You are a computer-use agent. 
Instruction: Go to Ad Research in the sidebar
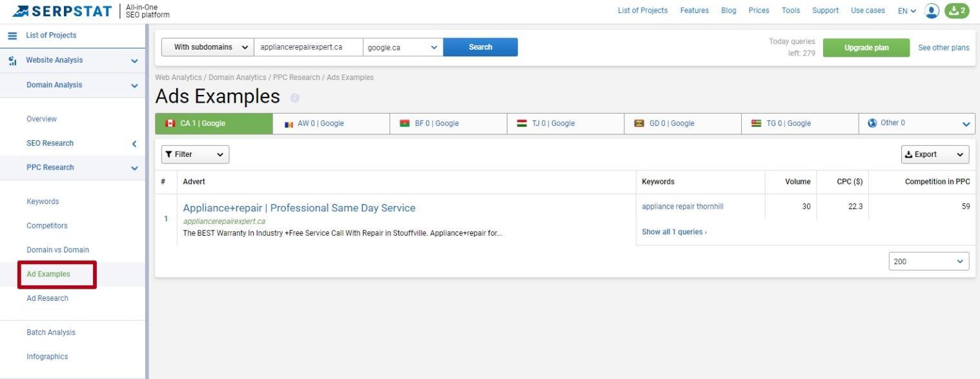(x=47, y=298)
